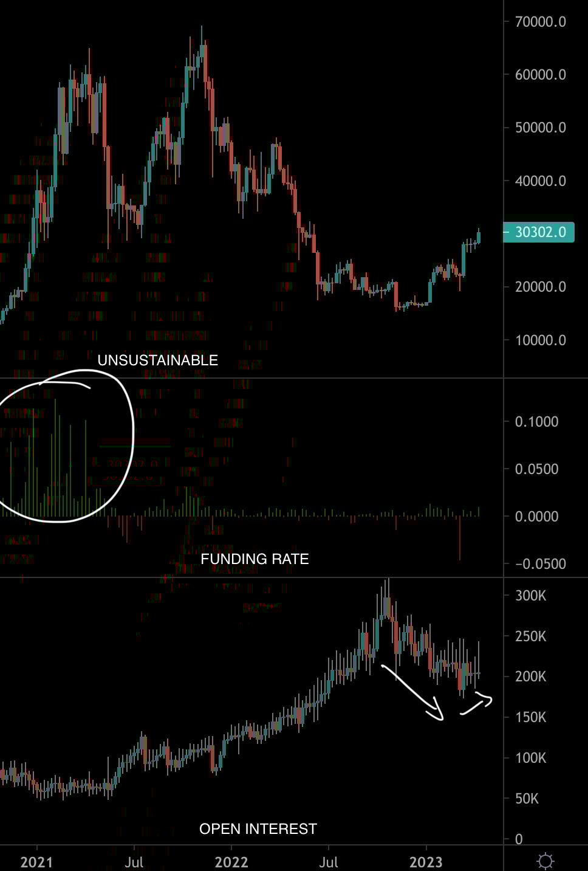Click the current price label 30302.0
The height and width of the screenshot is (871, 588).
[x=539, y=232]
